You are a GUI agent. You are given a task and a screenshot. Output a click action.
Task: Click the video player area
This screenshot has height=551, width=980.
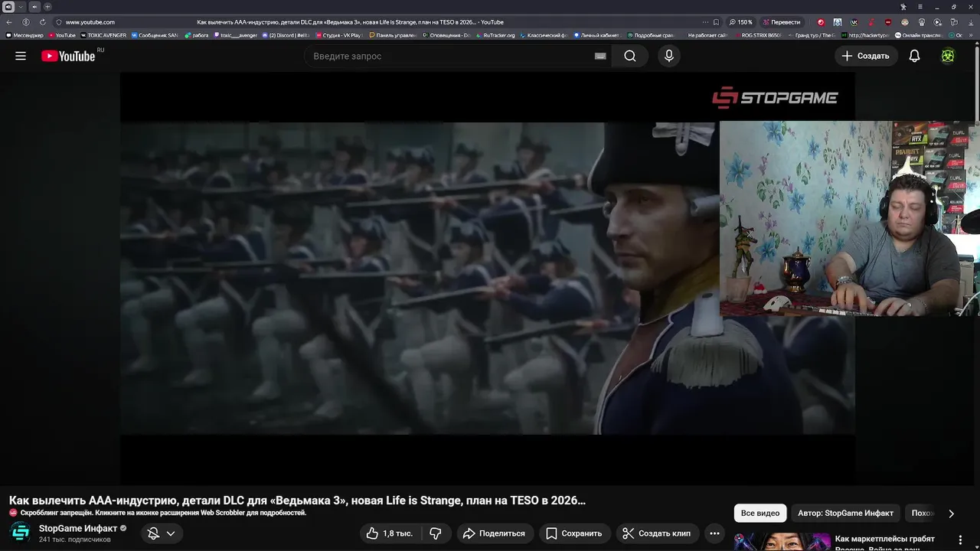click(x=487, y=279)
